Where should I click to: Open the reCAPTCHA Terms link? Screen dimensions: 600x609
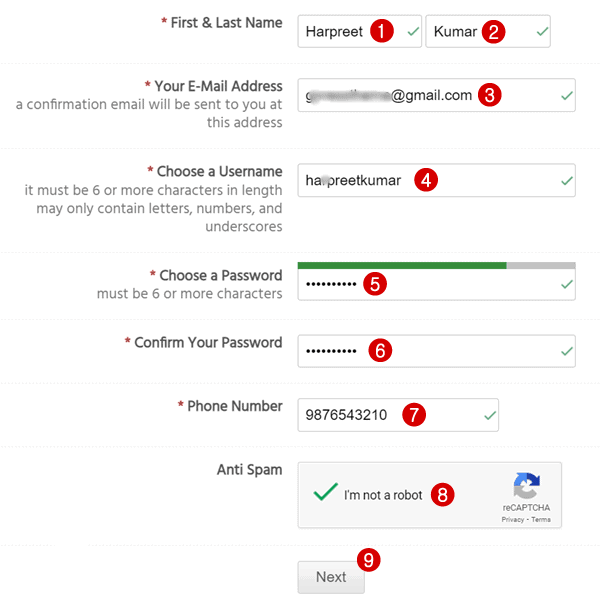point(541,519)
